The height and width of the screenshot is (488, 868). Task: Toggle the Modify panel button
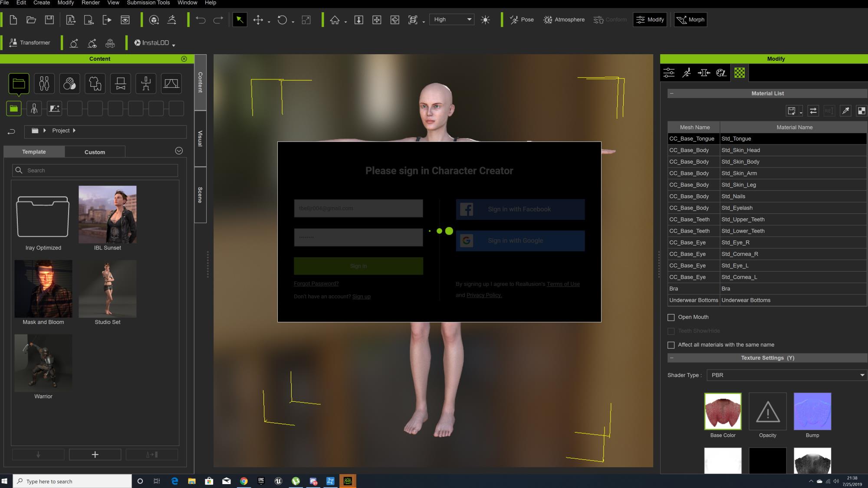650,20
